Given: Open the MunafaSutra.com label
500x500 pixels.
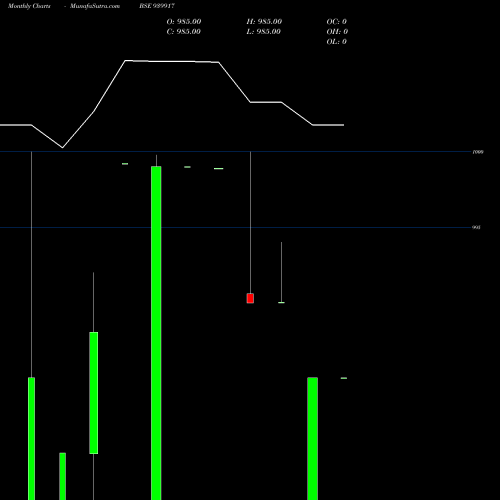Looking at the screenshot, I should point(95,6).
